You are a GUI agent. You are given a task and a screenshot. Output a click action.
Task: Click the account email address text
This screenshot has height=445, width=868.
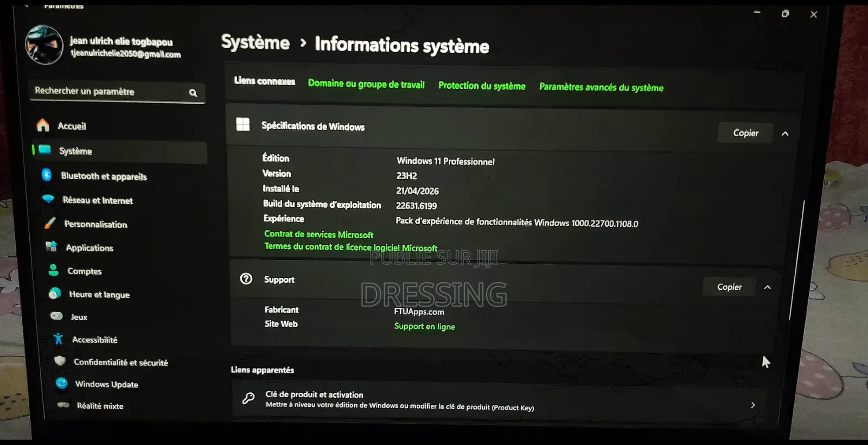tap(125, 54)
